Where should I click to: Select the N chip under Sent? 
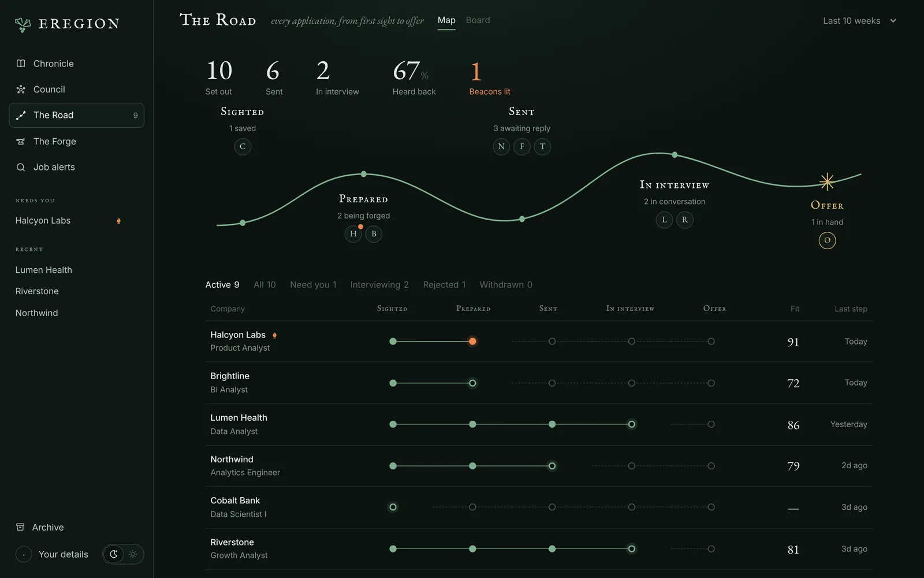[x=501, y=147]
